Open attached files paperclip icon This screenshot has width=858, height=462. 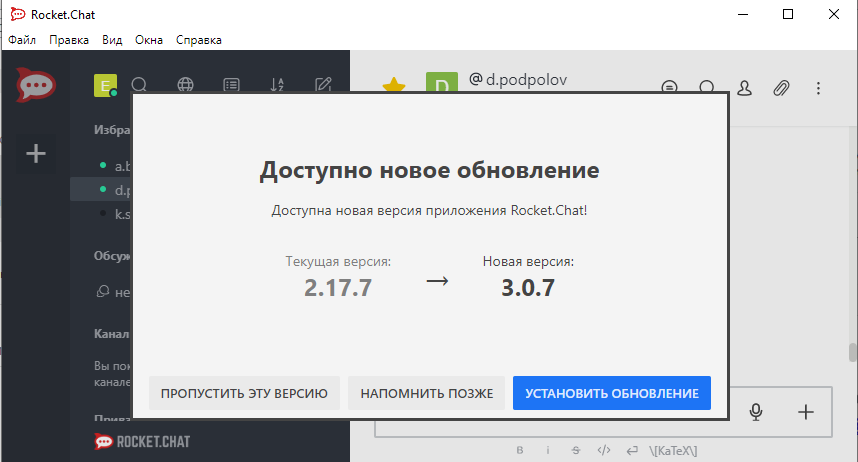781,88
